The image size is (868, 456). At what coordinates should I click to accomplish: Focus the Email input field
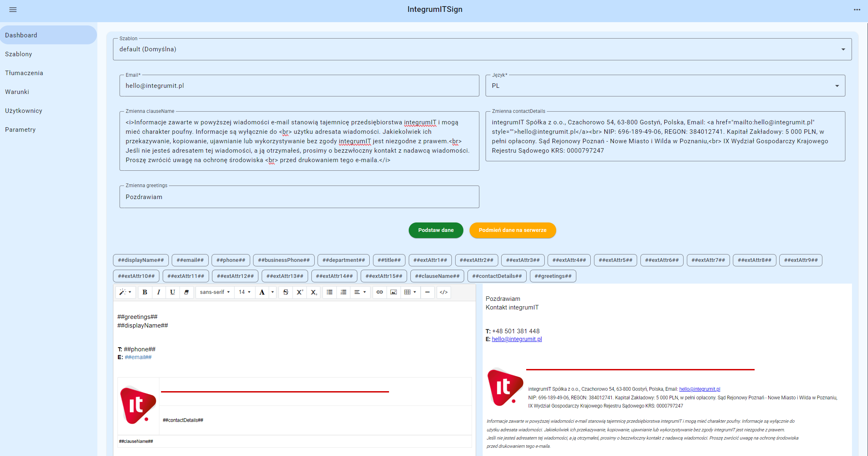299,86
